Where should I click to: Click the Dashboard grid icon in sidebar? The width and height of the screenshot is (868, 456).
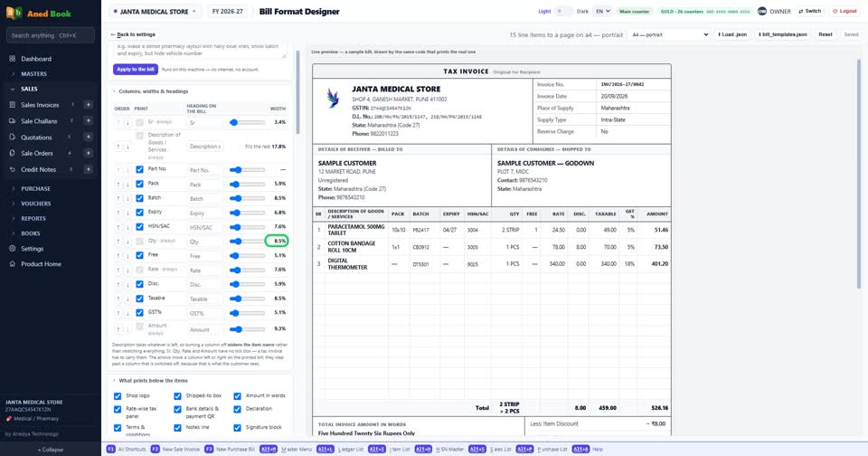tap(12, 58)
